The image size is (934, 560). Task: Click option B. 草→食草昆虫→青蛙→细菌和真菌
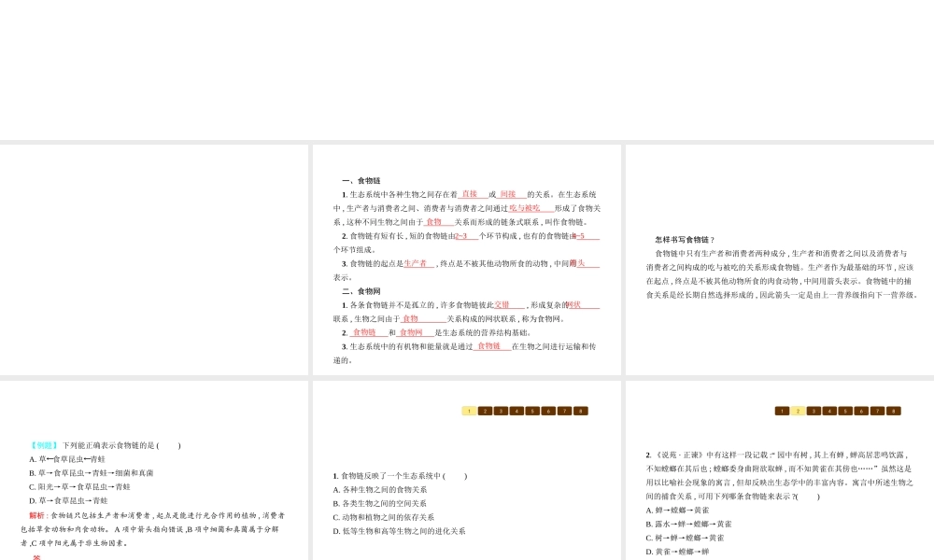(x=92, y=472)
